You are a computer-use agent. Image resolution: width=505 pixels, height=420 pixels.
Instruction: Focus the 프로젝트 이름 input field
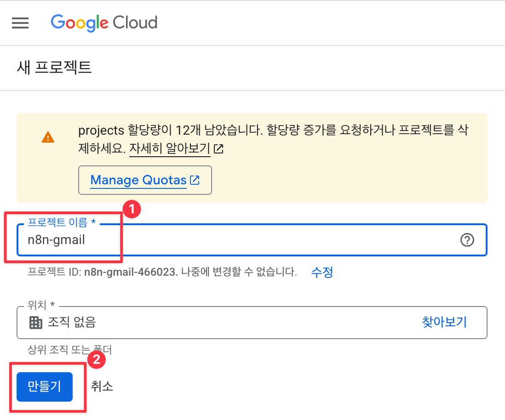252,240
